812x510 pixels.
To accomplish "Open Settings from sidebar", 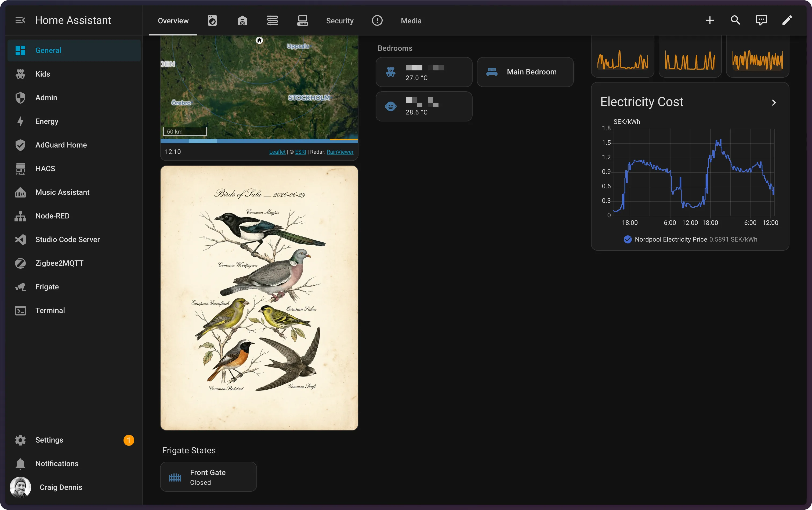I will 74,440.
